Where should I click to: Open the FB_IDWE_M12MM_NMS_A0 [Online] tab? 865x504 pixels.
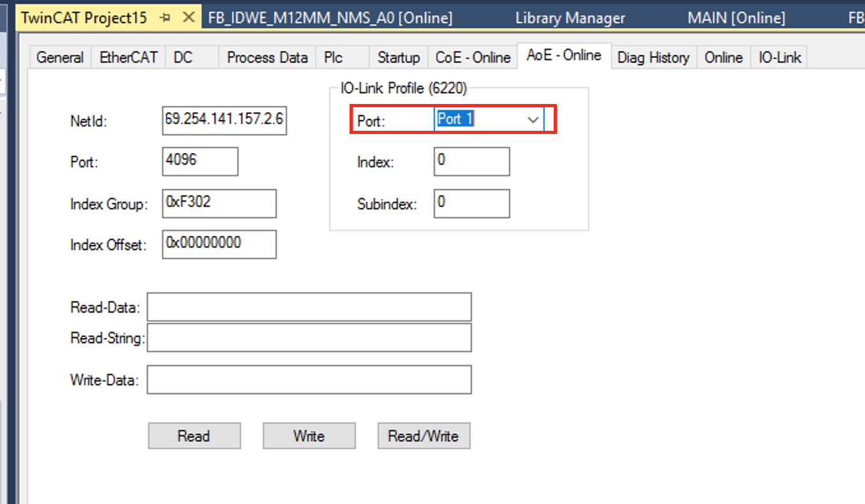tap(330, 18)
